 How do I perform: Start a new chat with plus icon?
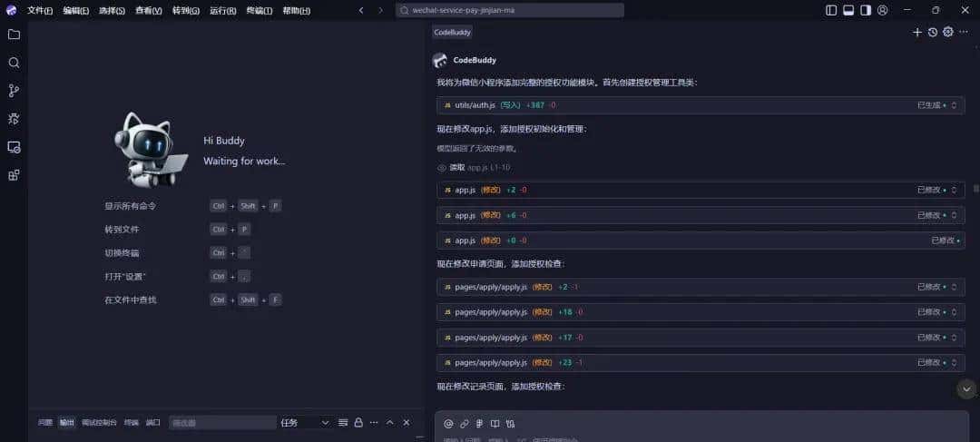coord(916,33)
